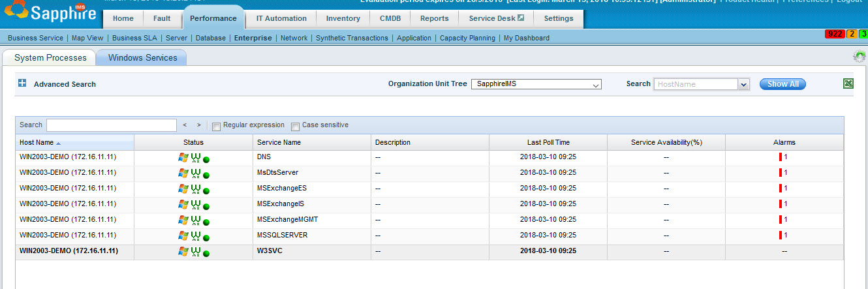Sort by Last Poll Time column header

(x=548, y=142)
